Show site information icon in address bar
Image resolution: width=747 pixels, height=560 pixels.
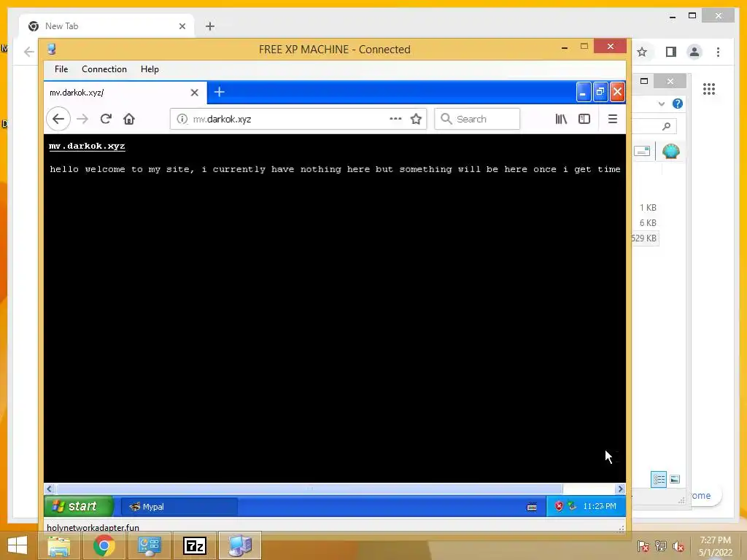pyautogui.click(x=182, y=119)
